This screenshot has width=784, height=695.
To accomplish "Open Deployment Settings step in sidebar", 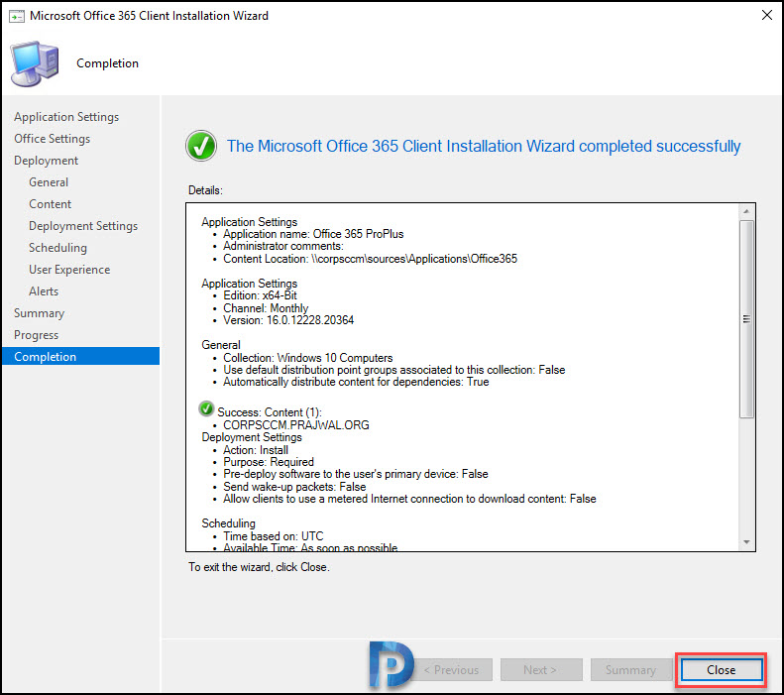I will pyautogui.click(x=83, y=226).
